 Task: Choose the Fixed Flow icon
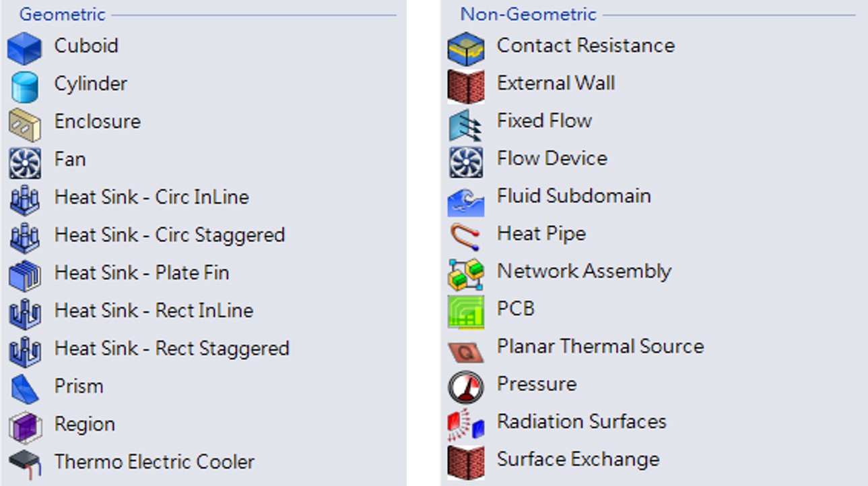pyautogui.click(x=466, y=123)
